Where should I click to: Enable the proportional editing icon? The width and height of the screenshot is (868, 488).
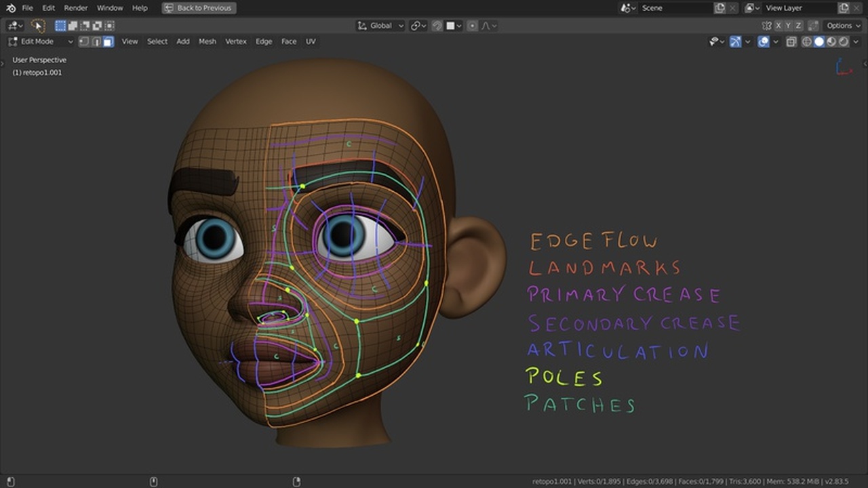coord(473,25)
